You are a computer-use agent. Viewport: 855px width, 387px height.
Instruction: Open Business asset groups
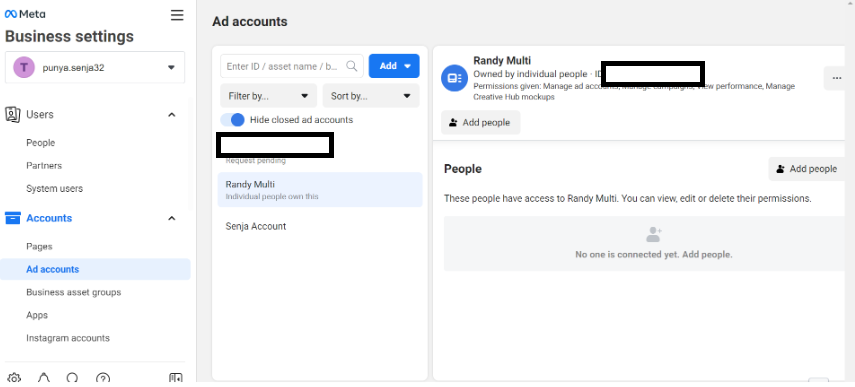pos(74,292)
